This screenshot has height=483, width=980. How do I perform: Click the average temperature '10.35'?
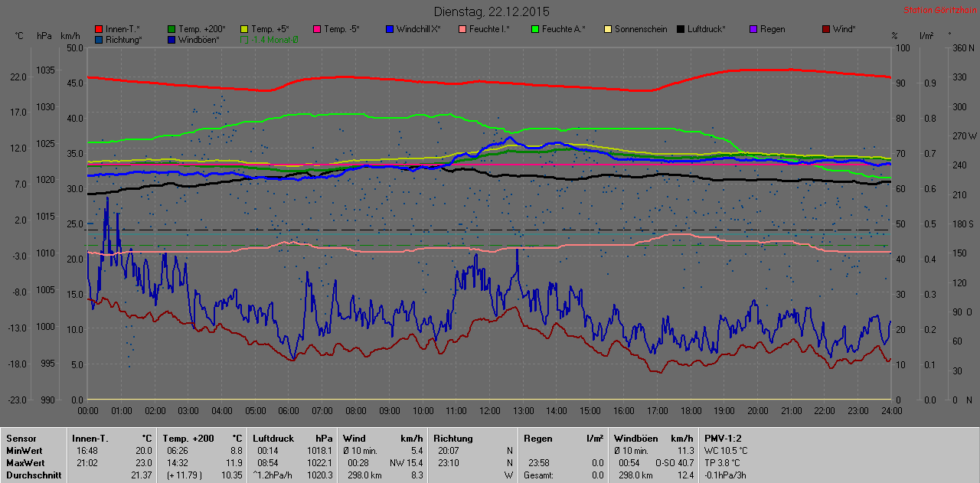(231, 475)
